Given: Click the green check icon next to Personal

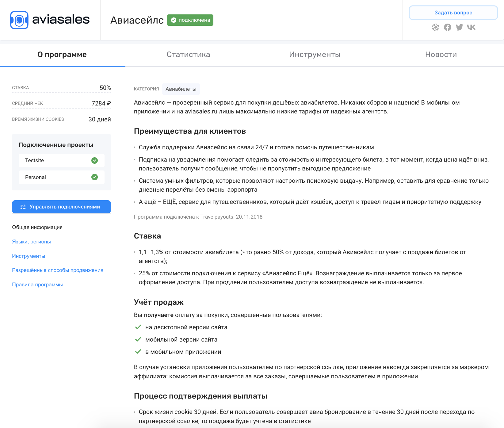Looking at the screenshot, I should click(x=95, y=177).
